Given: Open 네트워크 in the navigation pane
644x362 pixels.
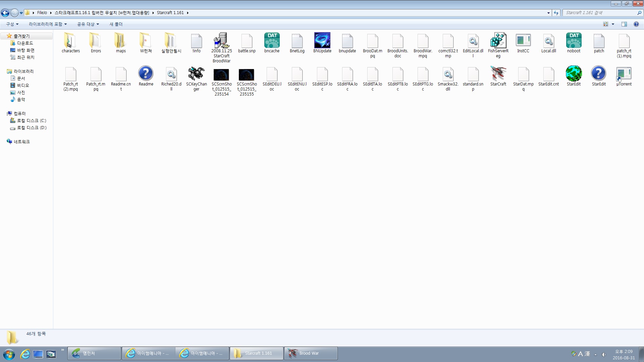Looking at the screenshot, I should [x=21, y=142].
